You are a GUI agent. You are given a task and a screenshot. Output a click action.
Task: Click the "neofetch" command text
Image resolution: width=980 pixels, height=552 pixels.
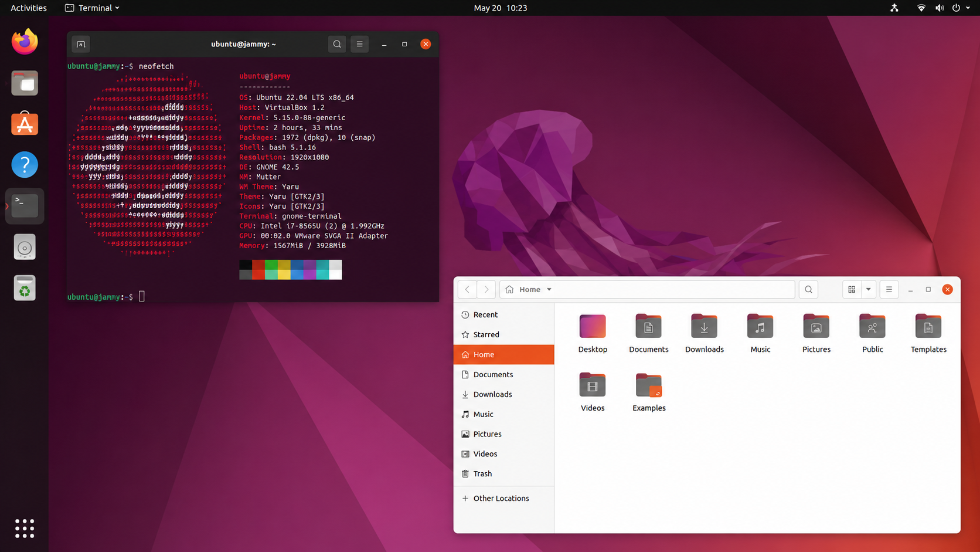click(156, 66)
